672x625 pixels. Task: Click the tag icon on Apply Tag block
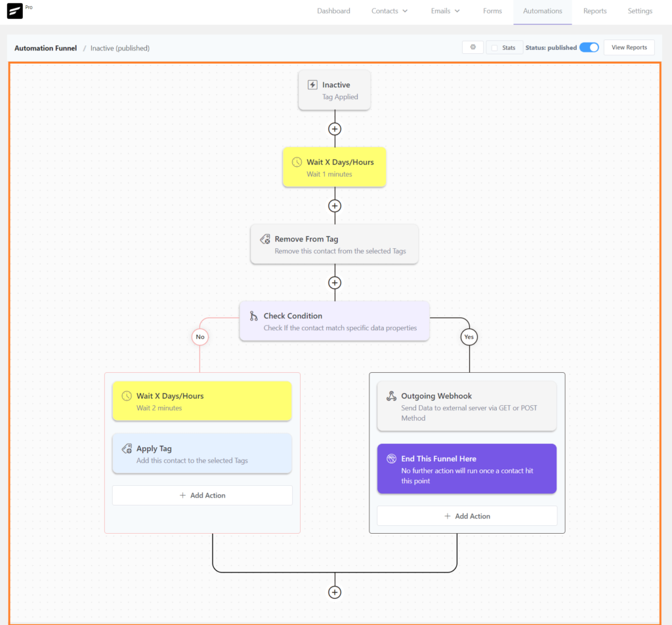pyautogui.click(x=127, y=449)
